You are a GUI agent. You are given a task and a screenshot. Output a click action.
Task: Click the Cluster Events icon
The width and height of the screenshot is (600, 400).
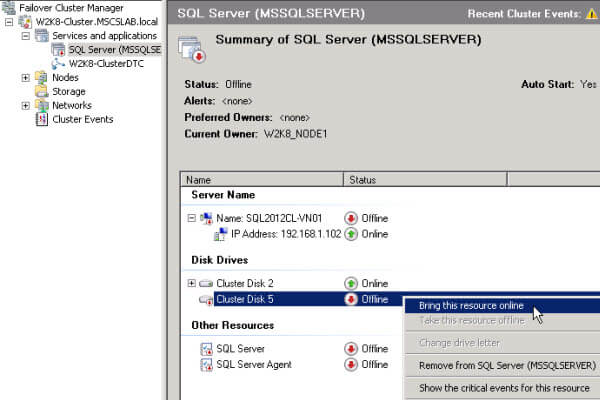tap(41, 119)
